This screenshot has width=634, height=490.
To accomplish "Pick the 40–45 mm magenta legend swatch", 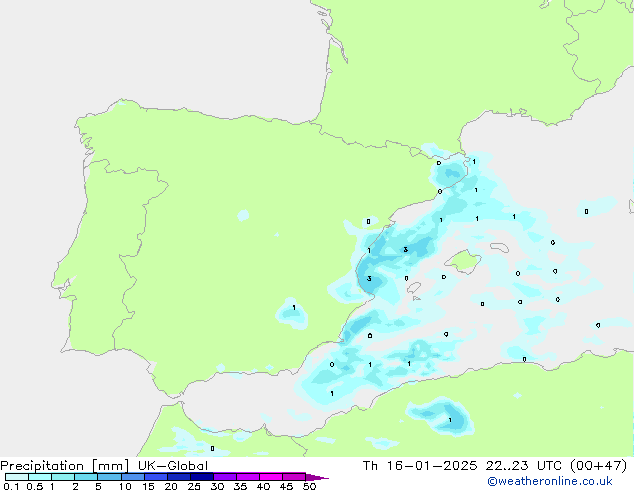I will pos(271,477).
